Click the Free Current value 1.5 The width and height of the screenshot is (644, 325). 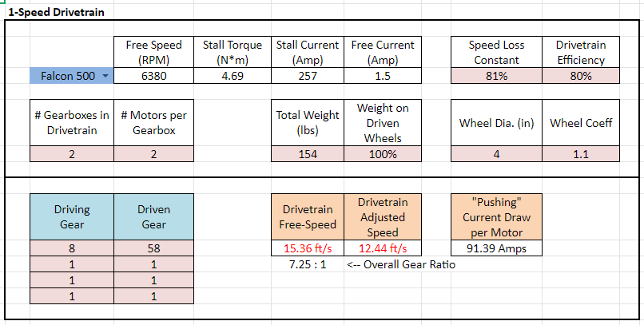pos(384,77)
